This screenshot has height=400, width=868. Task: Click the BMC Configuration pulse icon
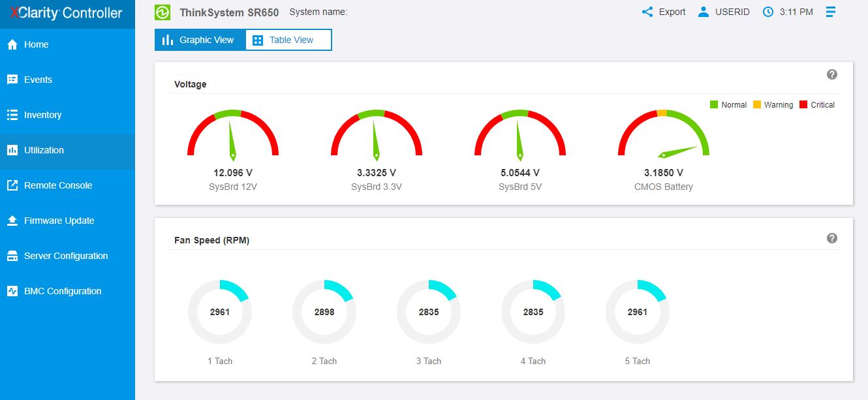point(12,291)
